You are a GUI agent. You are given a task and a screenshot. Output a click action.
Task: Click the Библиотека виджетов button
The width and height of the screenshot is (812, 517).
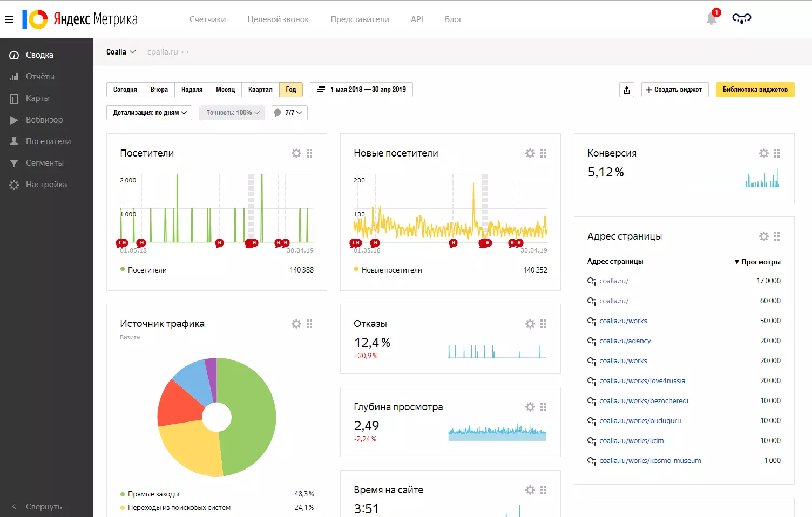755,90
